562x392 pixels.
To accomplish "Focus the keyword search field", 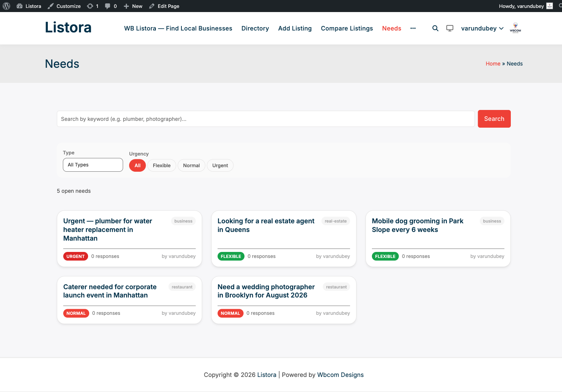I will click(x=266, y=119).
